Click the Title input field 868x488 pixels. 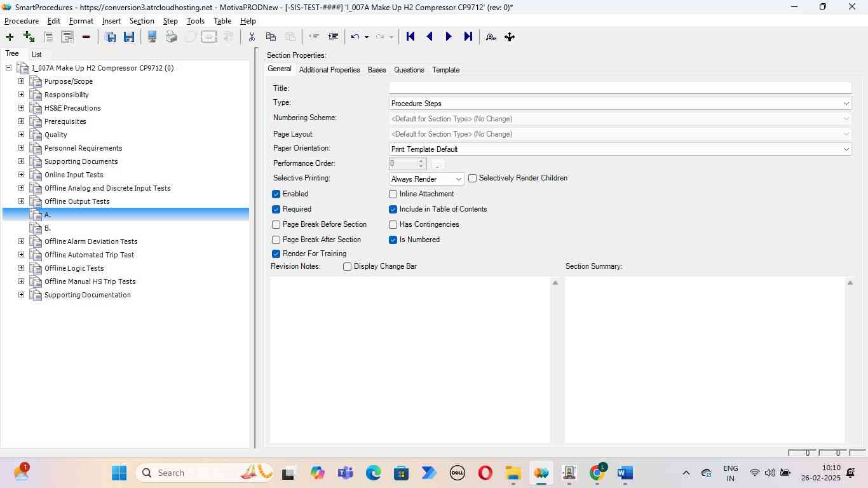point(620,88)
